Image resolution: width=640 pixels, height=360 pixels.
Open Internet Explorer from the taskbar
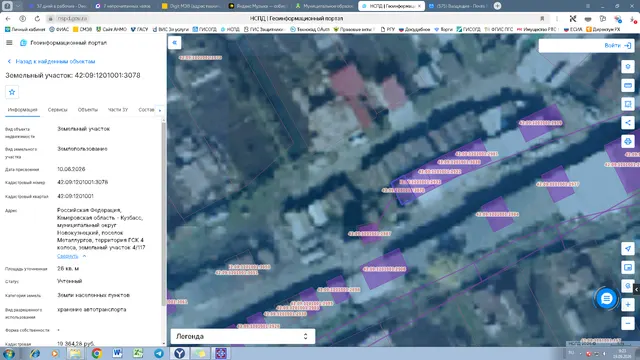coord(35,353)
